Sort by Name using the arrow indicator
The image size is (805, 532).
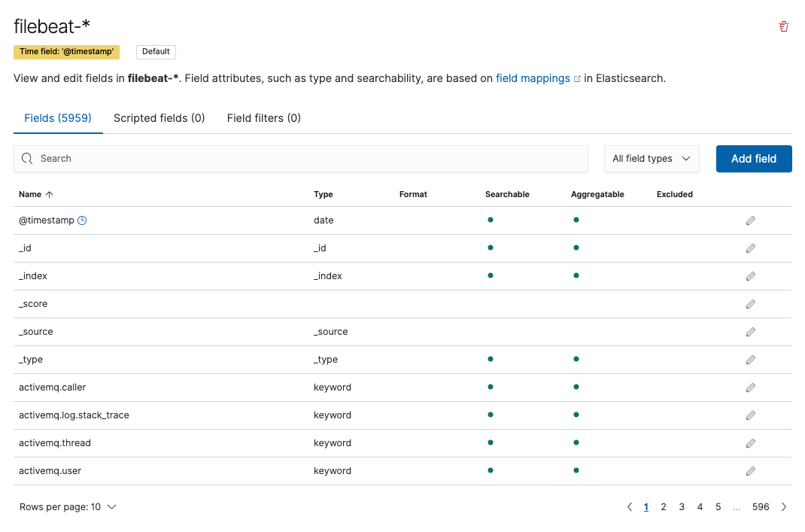click(x=50, y=194)
